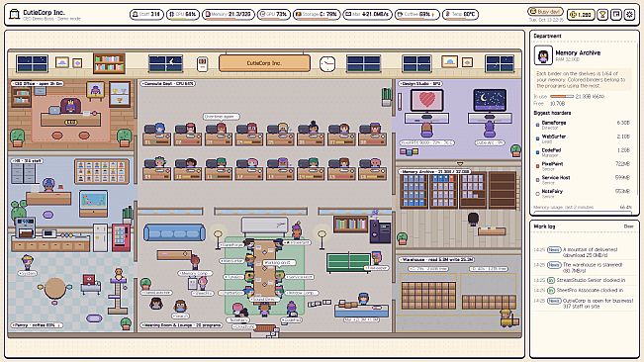Image resolution: width=644 pixels, height=362 pixels.
Task: Click the blue sofa in the lounge
Action: click(174, 232)
